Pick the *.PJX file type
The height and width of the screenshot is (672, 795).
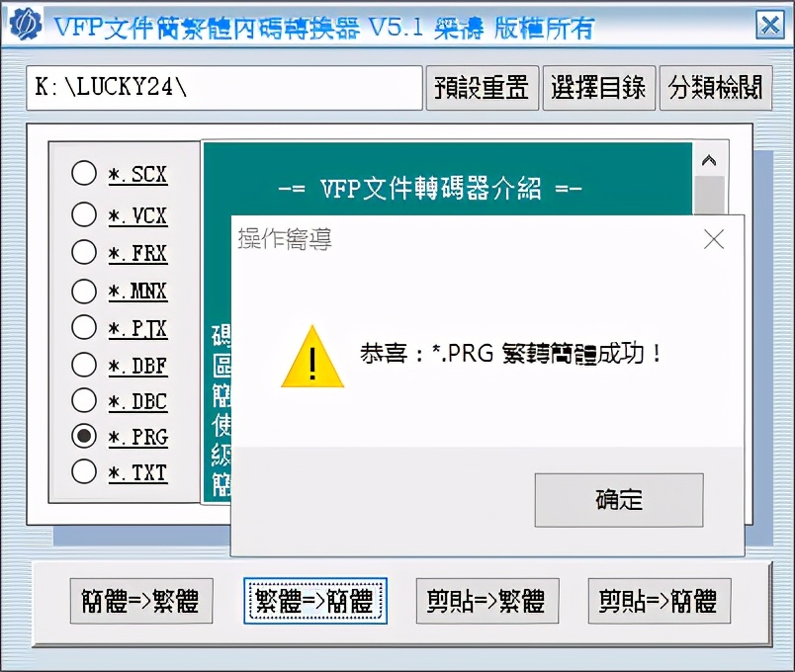click(x=84, y=327)
